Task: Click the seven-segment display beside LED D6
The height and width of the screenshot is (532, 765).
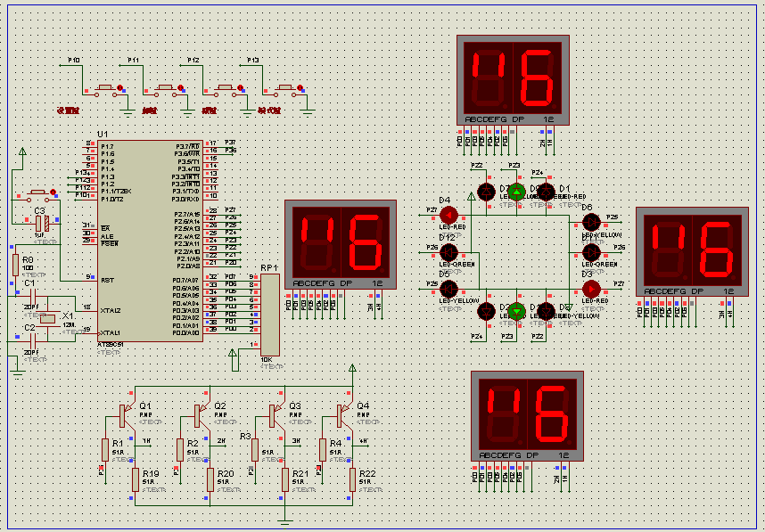Action: coord(692,251)
